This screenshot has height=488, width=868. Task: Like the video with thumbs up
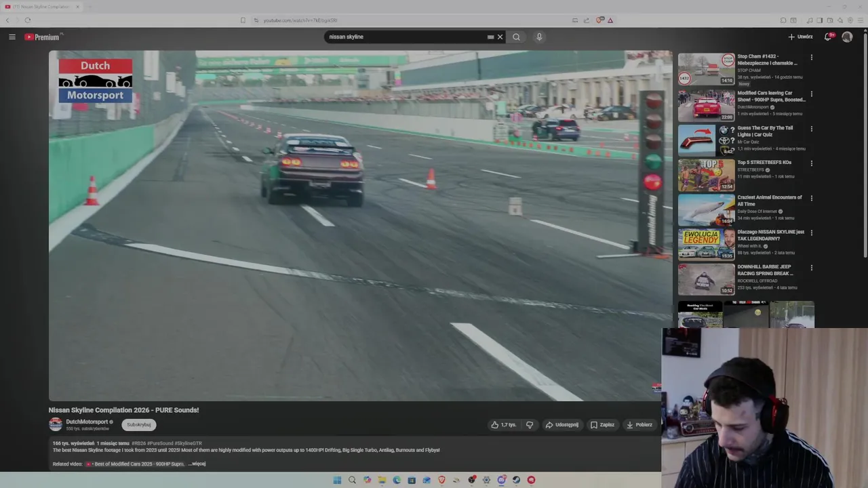click(504, 425)
